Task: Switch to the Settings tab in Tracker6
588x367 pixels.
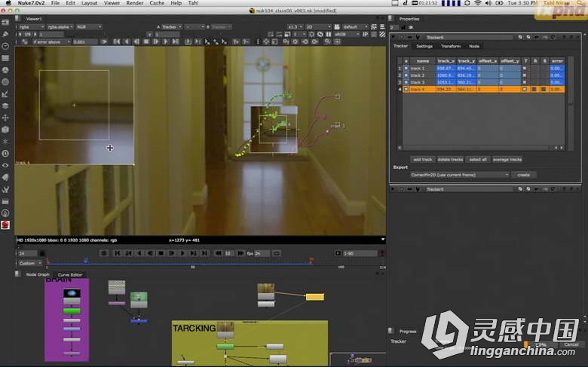Action: point(424,46)
